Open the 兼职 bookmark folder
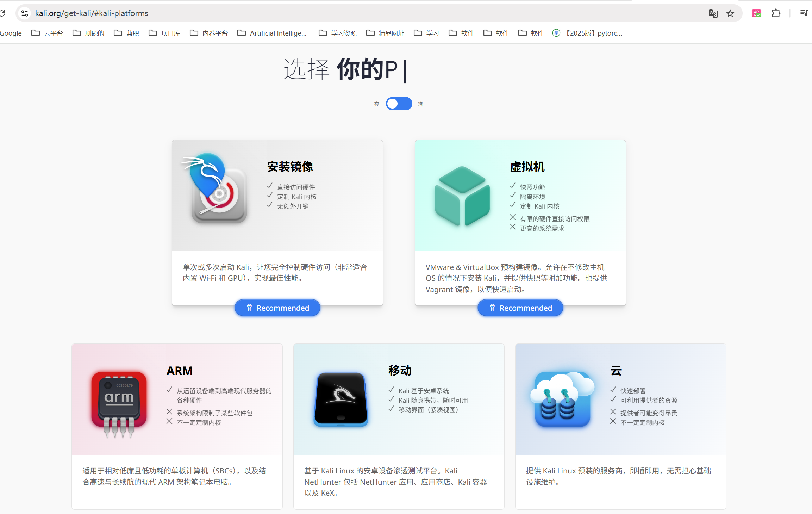The height and width of the screenshot is (514, 812). click(126, 33)
